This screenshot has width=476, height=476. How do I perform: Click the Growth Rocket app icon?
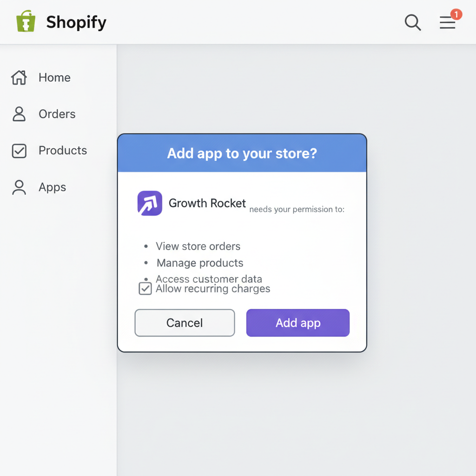(x=149, y=203)
